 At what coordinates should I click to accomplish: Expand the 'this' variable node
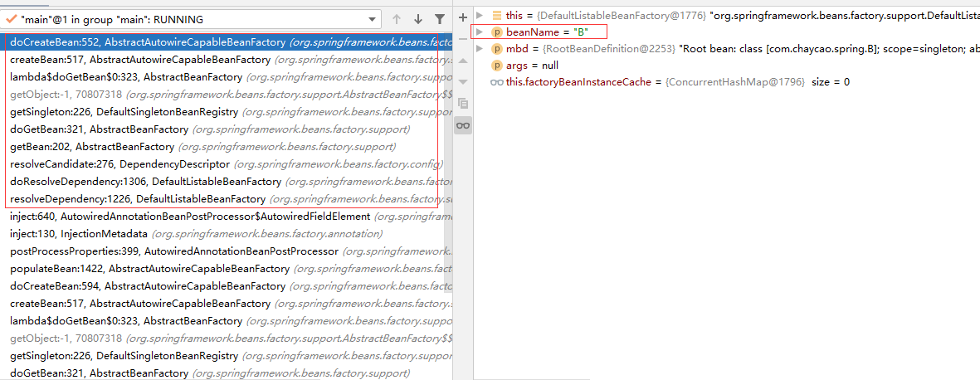click(x=480, y=15)
